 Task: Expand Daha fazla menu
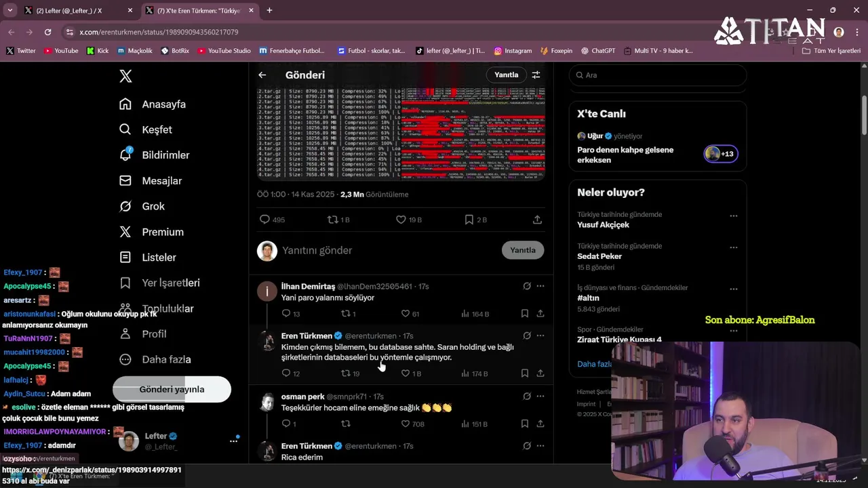coord(155,359)
